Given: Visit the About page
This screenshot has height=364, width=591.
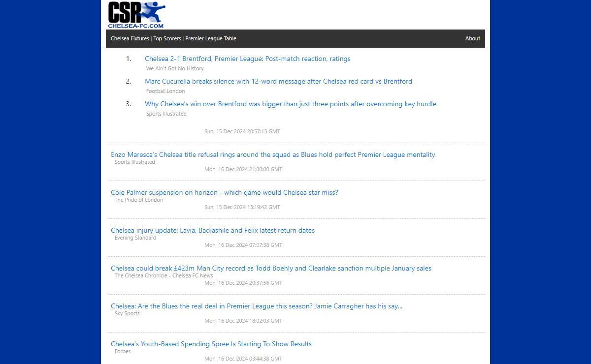Looking at the screenshot, I should [473, 38].
